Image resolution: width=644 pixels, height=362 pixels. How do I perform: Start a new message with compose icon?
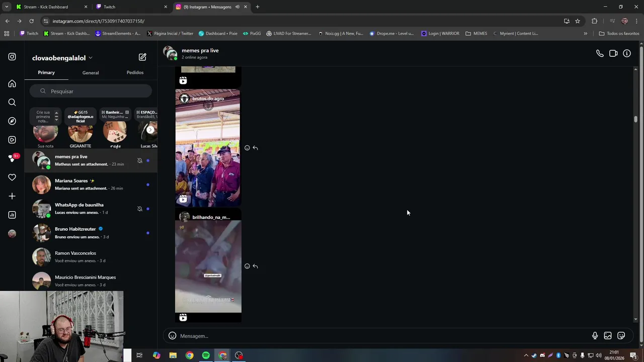(x=142, y=57)
